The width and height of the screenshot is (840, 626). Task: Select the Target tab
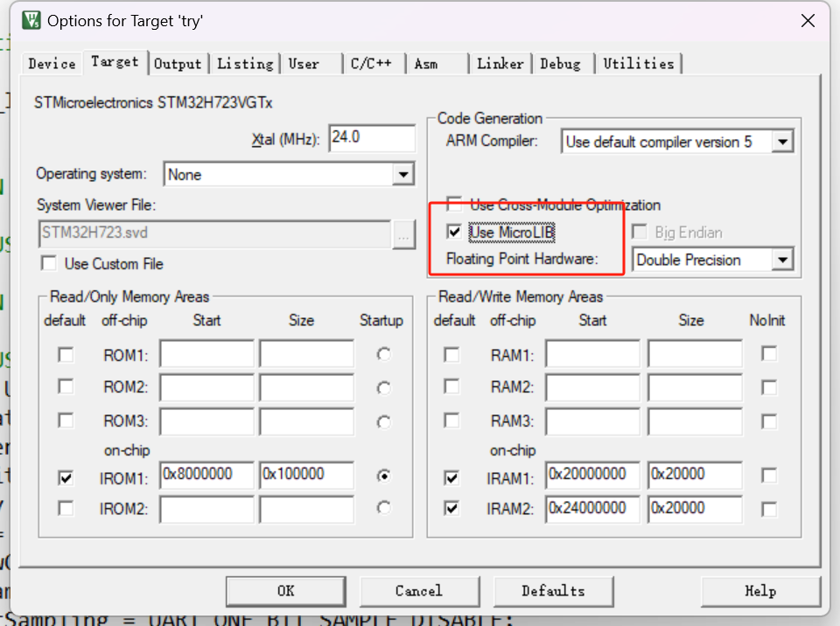click(115, 62)
